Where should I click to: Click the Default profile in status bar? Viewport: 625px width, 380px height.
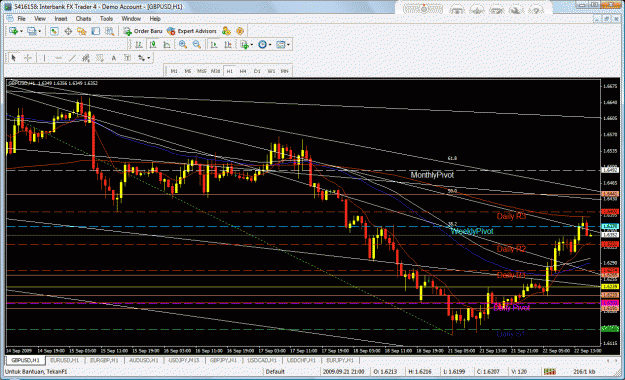(x=275, y=372)
